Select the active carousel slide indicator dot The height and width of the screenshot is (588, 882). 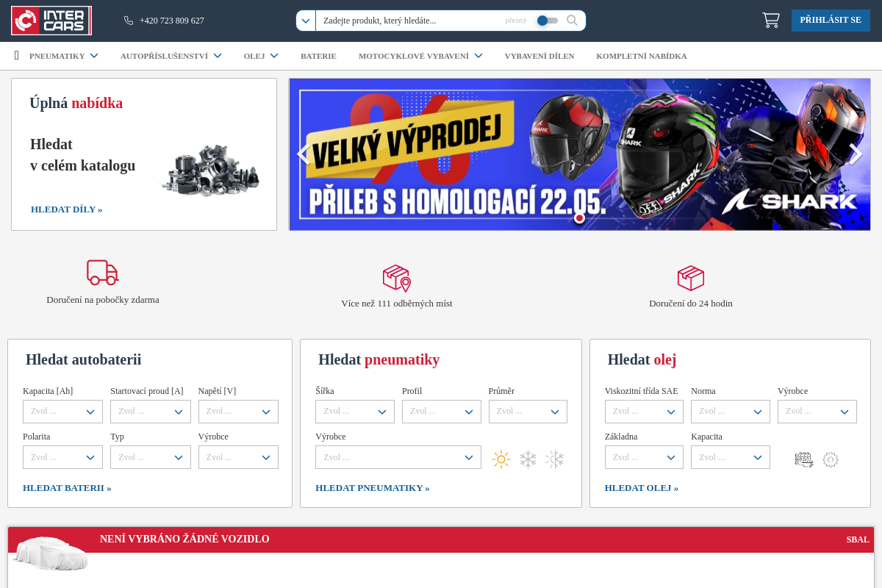(579, 218)
